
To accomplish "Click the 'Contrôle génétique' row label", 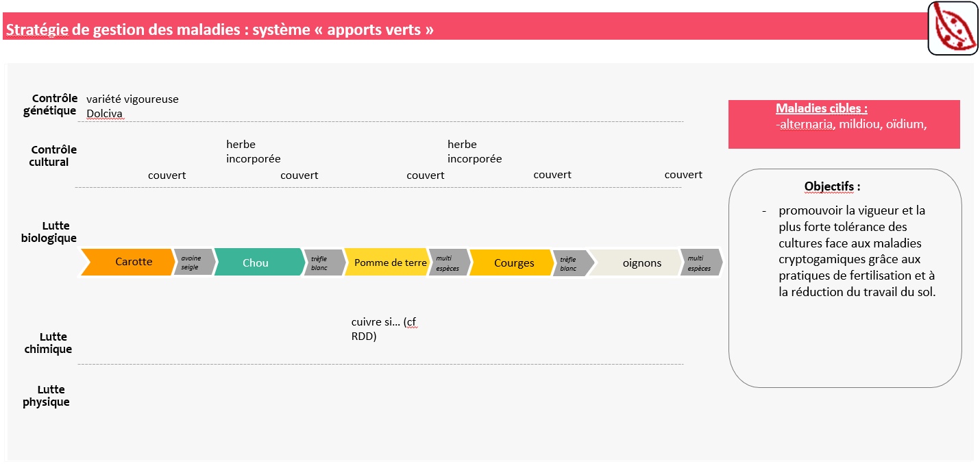I will pyautogui.click(x=50, y=105).
